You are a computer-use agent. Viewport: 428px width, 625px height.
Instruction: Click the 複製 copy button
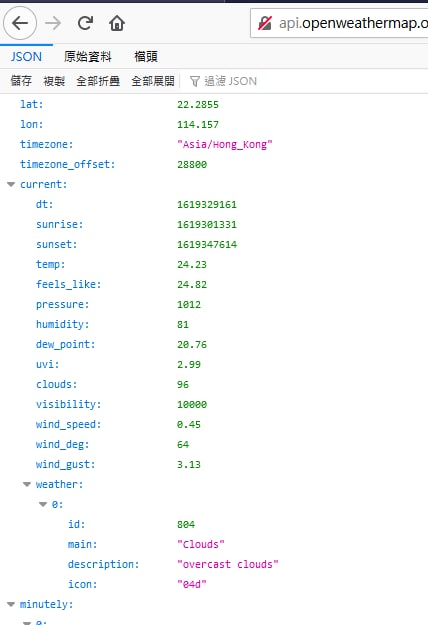54,81
